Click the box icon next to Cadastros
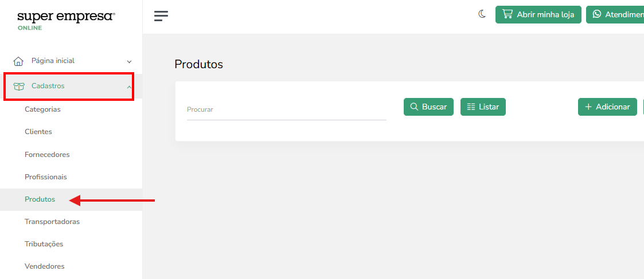Image resolution: width=644 pixels, height=279 pixels. [19, 86]
